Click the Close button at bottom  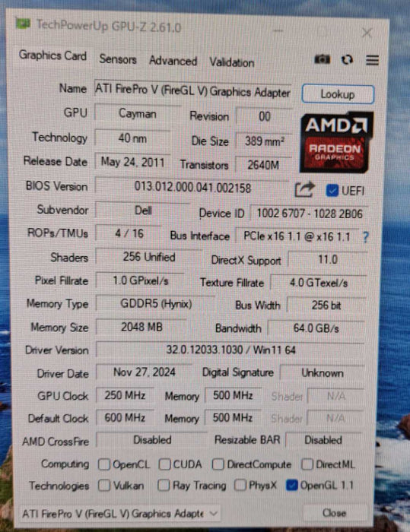coord(334,513)
